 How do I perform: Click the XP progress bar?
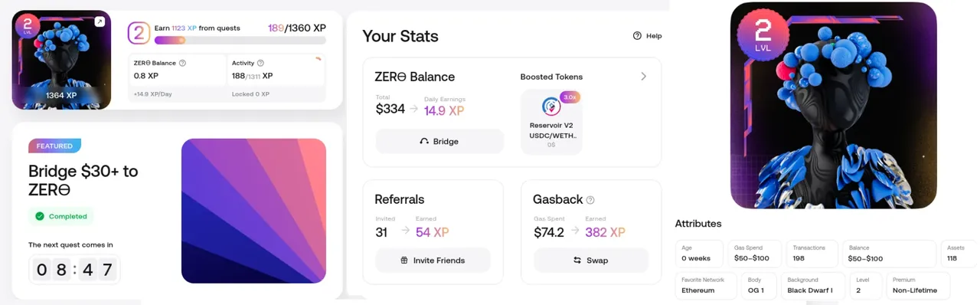(240, 41)
